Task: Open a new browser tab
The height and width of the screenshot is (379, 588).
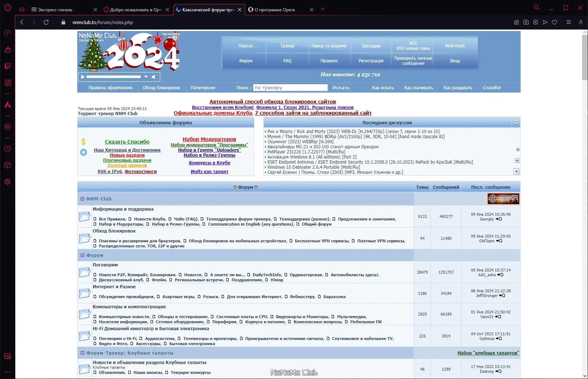Action: tap(322, 9)
